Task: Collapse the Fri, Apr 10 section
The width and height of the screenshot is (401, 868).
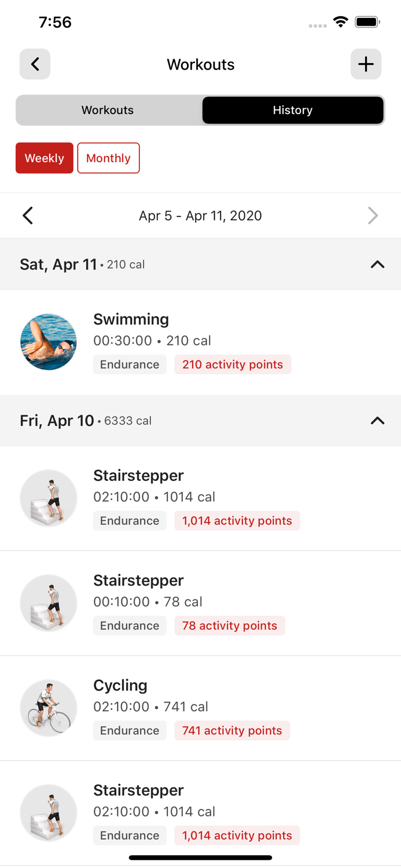Action: 377,421
